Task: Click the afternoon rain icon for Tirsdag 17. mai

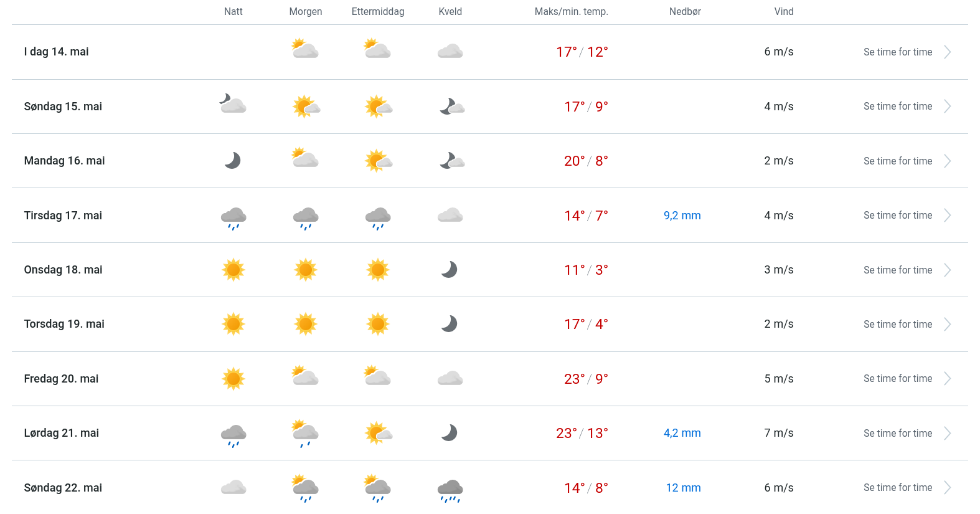Action: click(x=378, y=217)
